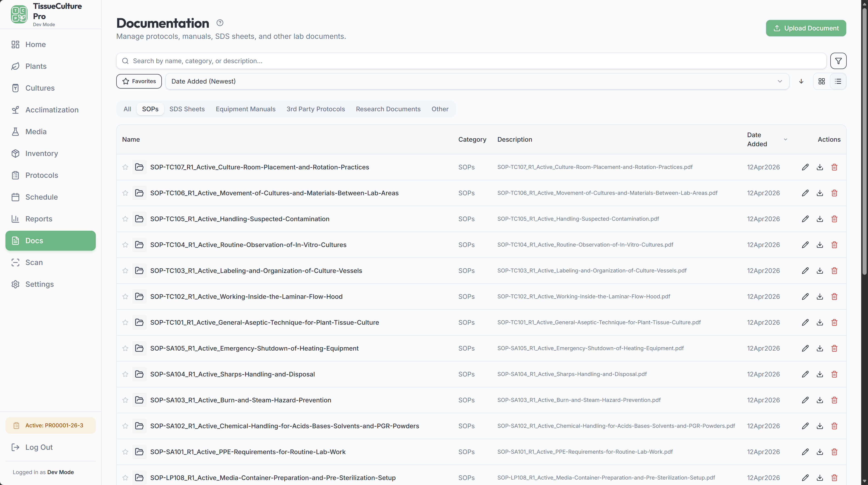Download SOP-SA101 PPE-Requirements document

820,452
